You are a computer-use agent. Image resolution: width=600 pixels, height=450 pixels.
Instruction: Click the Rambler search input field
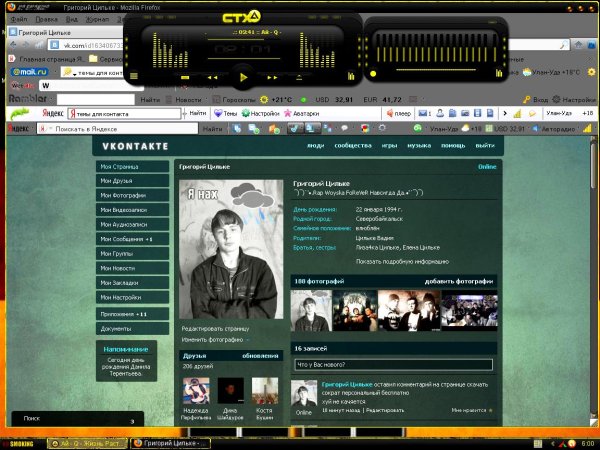click(x=96, y=99)
